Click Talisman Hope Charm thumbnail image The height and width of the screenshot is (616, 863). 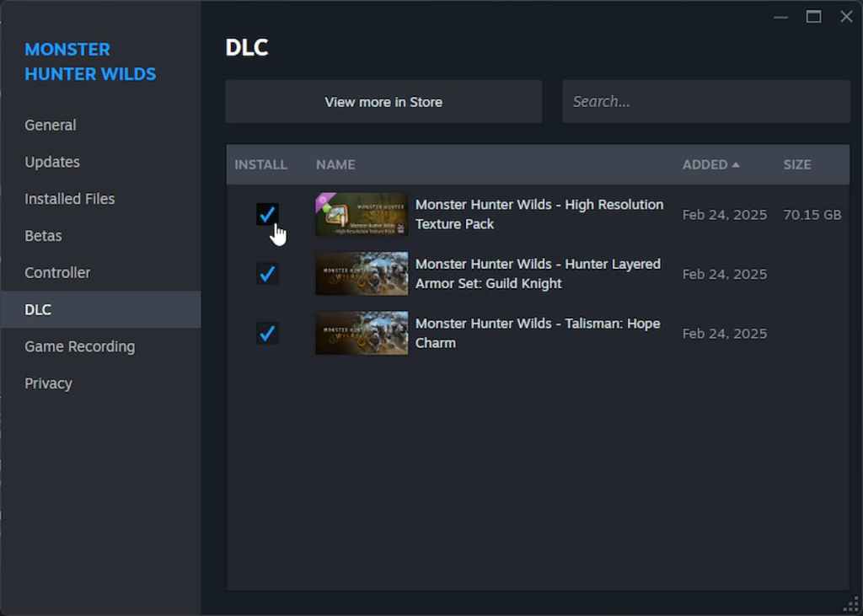362,334
